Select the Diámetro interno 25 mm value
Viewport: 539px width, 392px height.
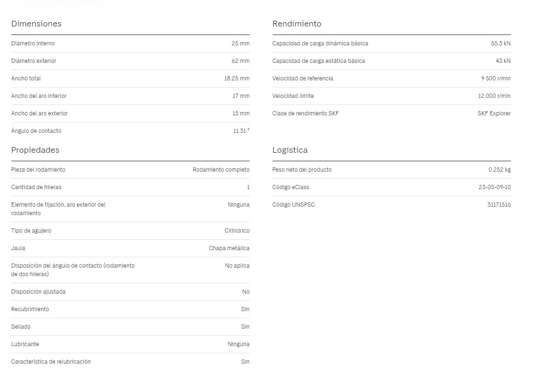(240, 44)
